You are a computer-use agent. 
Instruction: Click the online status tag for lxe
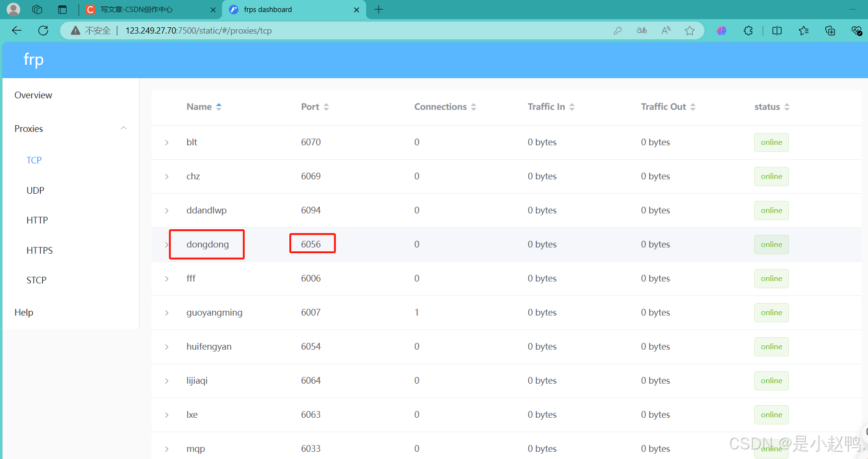771,415
